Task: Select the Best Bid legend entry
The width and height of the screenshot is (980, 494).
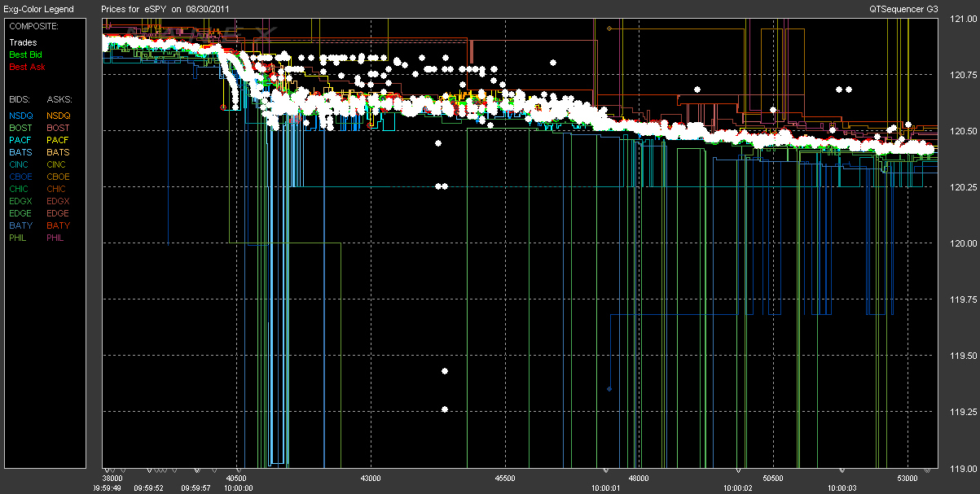Action: [x=25, y=55]
